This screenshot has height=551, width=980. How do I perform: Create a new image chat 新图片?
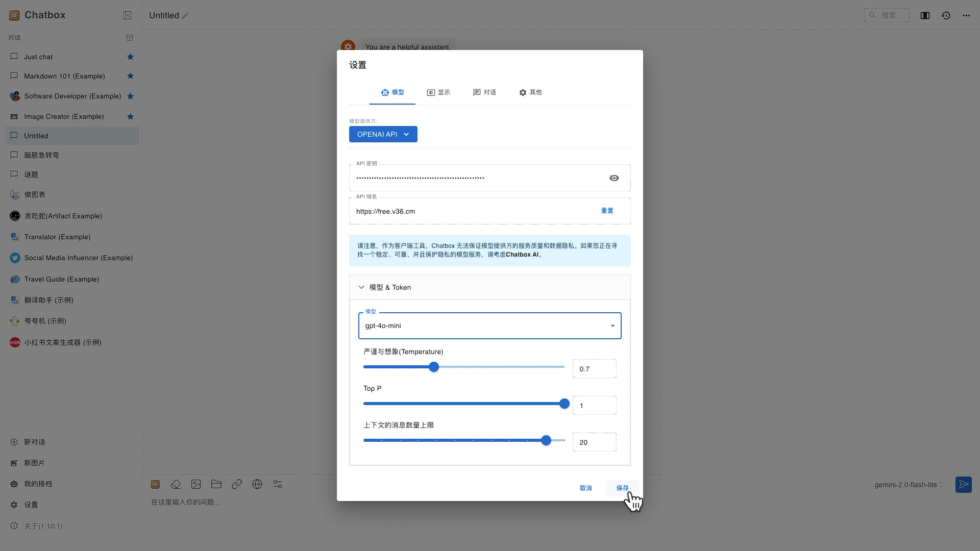[71, 463]
